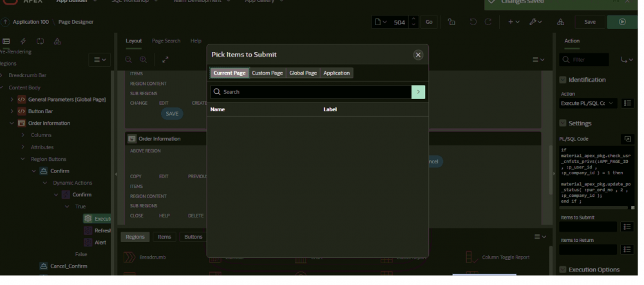
Task: Expand the General Parameters tree node
Action: click(x=12, y=100)
